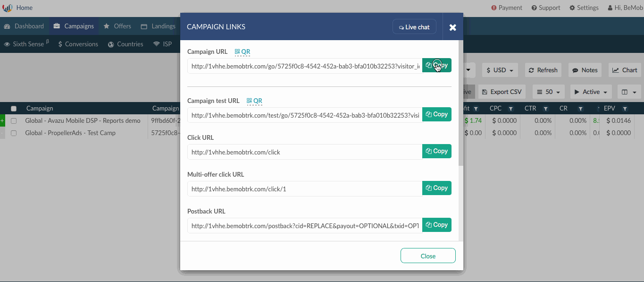Click the Campaign test URL field
Viewport: 644px width, 282px height.
coord(305,115)
